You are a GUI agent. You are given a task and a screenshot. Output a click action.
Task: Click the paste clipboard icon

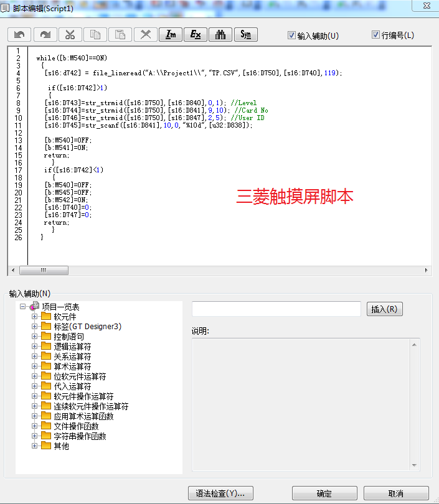pos(120,34)
